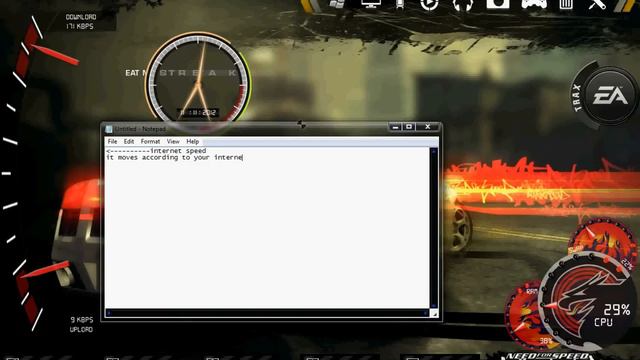Click the Need for Speed logo
The image size is (640, 360).
(548, 356)
